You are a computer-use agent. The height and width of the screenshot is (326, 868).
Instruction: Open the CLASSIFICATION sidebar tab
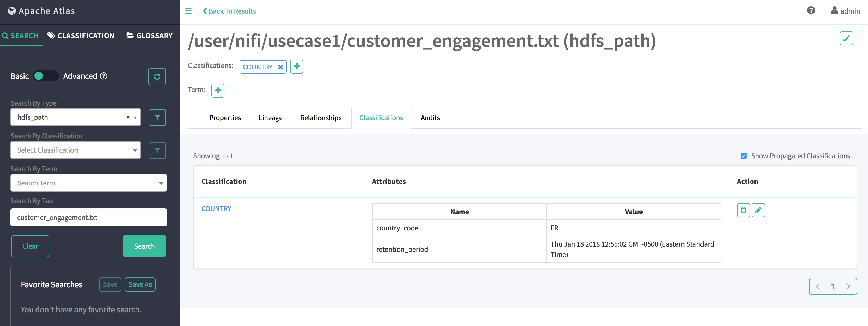coord(81,36)
